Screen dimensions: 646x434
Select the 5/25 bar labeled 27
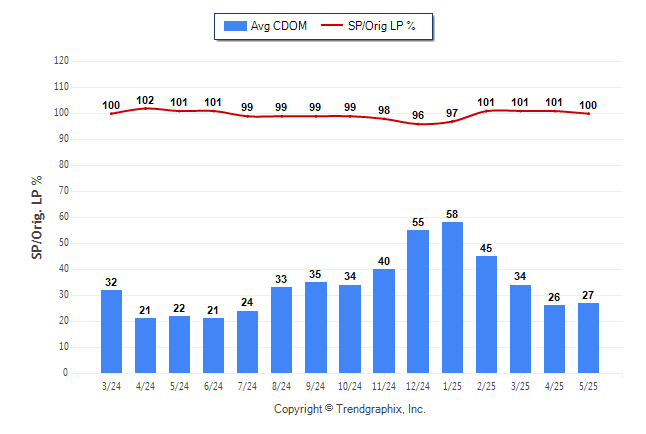(588, 338)
